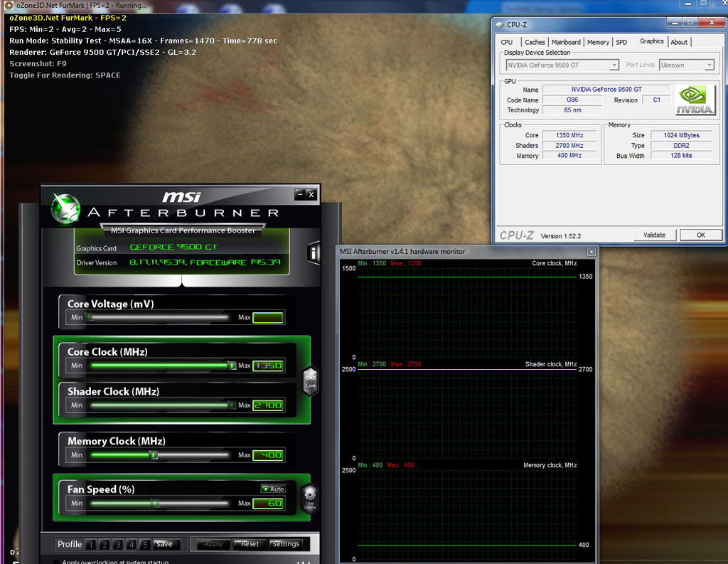Image resolution: width=728 pixels, height=564 pixels.
Task: Click the Afterburner green jet logo
Action: [x=65, y=208]
